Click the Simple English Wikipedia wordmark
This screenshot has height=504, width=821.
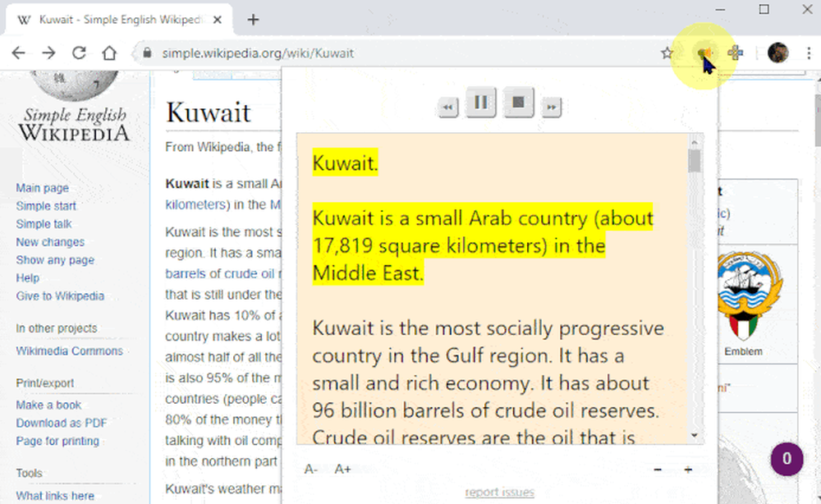(x=75, y=125)
